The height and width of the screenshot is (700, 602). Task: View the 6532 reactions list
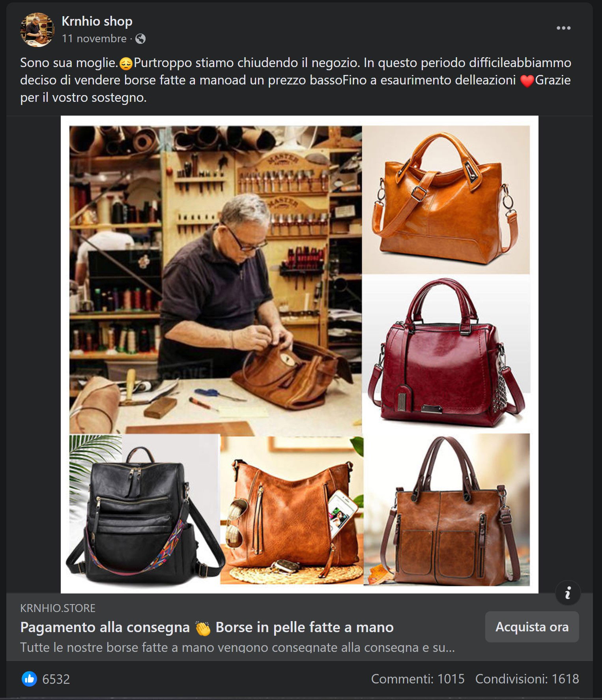pyautogui.click(x=56, y=679)
